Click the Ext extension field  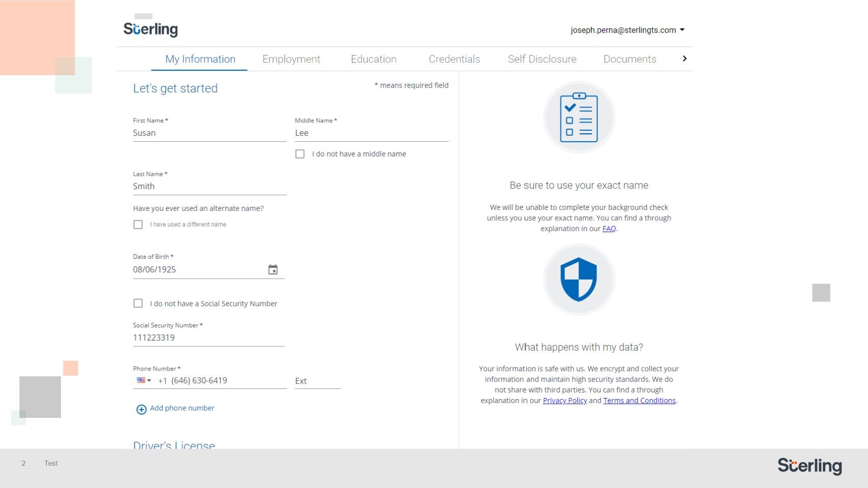click(x=318, y=381)
